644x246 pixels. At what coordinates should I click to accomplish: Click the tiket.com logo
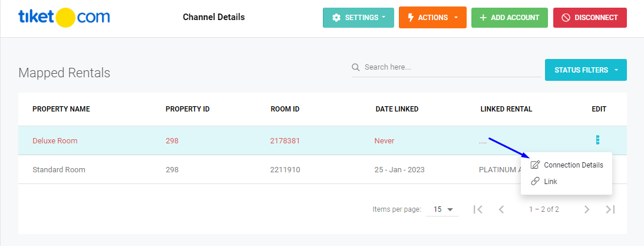[64, 18]
